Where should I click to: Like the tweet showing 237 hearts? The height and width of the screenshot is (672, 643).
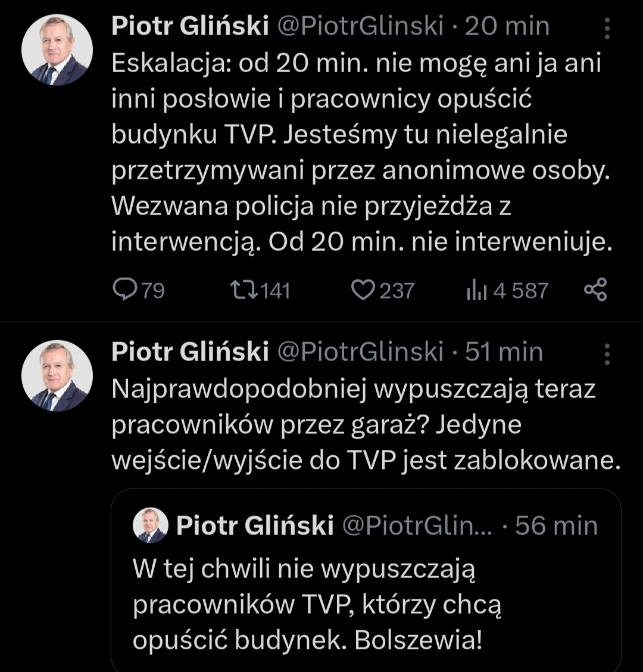click(361, 290)
